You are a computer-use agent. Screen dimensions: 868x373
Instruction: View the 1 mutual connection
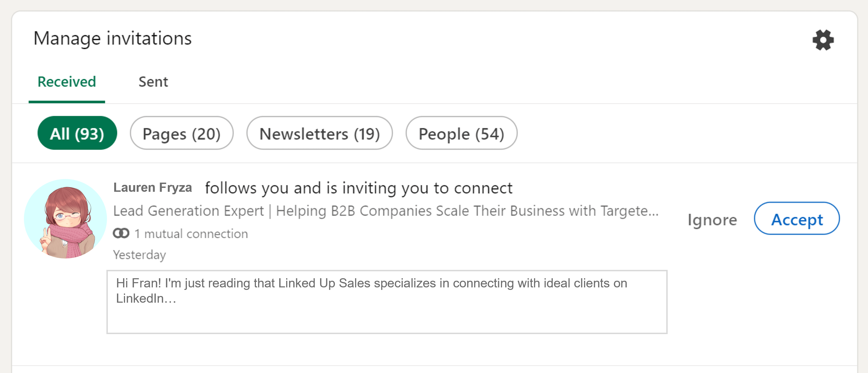191,233
